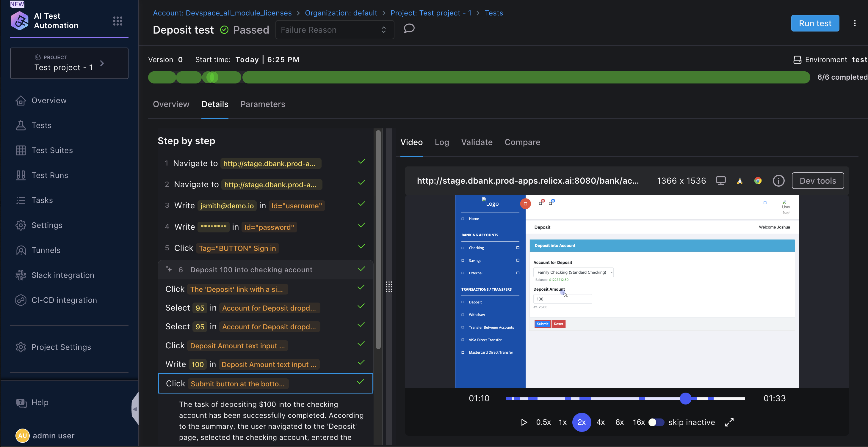Expand the Test project - 1 selector

point(69,63)
